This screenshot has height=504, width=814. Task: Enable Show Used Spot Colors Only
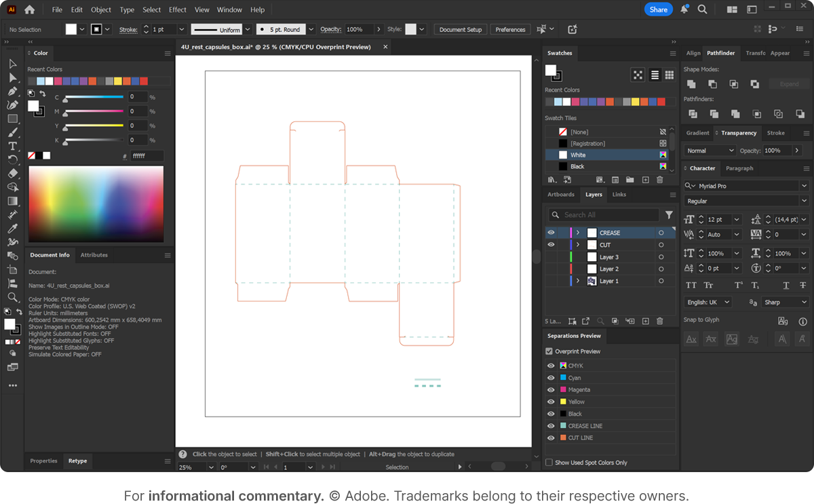click(x=549, y=463)
